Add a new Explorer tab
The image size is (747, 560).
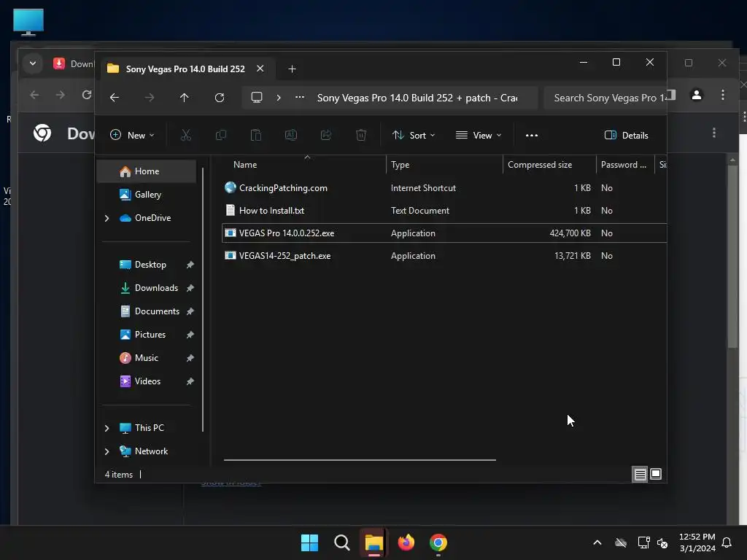coord(292,69)
